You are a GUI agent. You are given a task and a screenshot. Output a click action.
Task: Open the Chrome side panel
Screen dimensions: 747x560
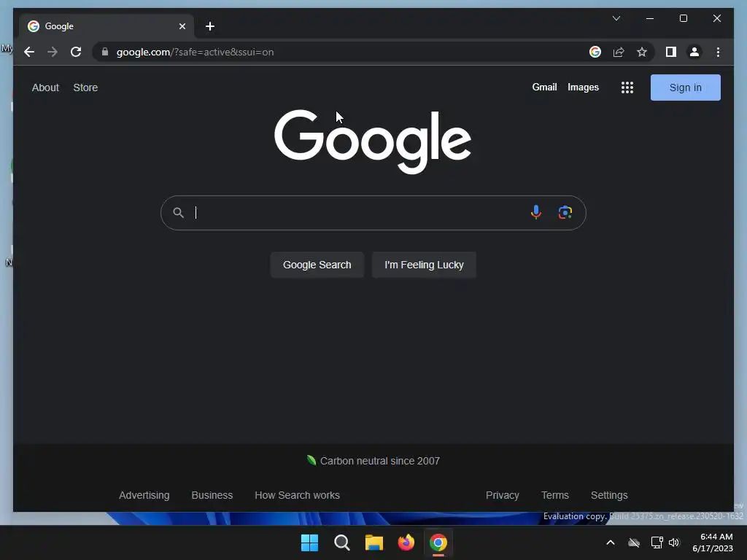[671, 52]
